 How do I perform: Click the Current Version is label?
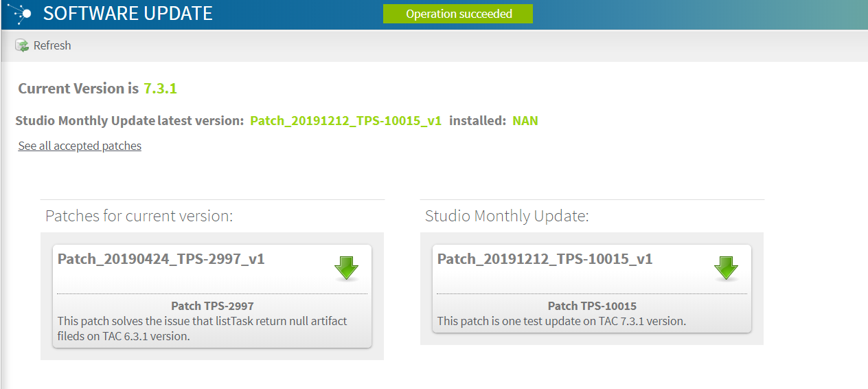pos(78,89)
